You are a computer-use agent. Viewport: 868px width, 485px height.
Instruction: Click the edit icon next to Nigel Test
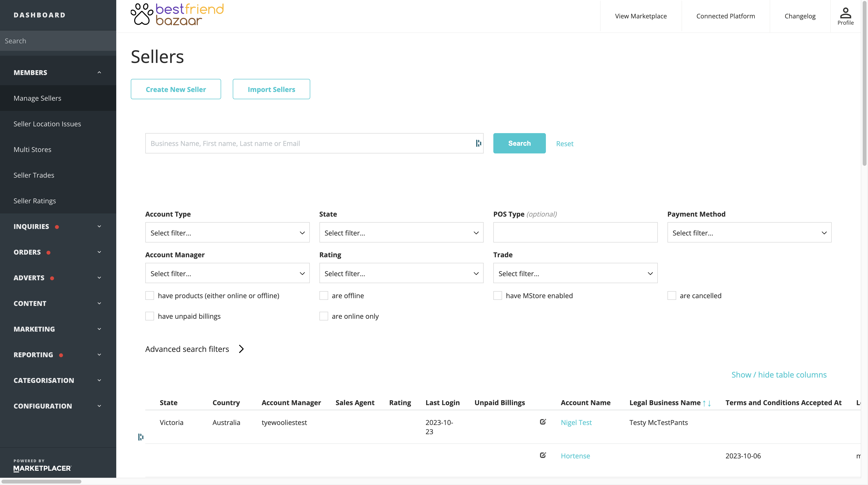[x=543, y=422]
